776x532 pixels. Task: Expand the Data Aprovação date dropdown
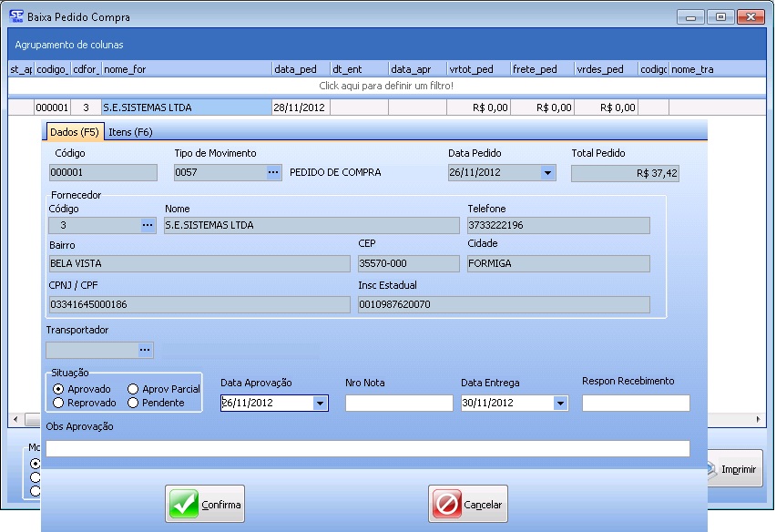click(320, 403)
